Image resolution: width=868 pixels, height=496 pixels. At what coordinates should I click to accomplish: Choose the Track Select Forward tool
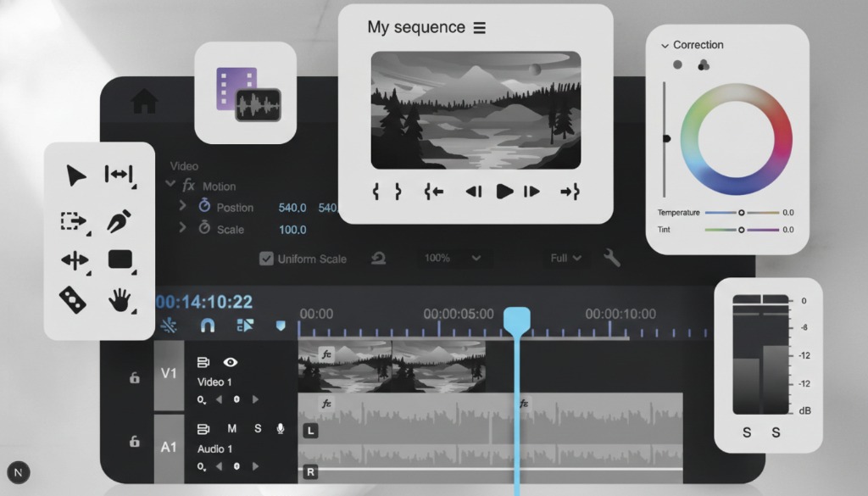point(74,221)
